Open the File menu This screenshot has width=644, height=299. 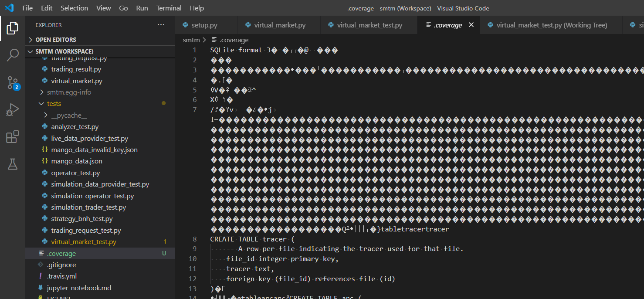(x=27, y=8)
